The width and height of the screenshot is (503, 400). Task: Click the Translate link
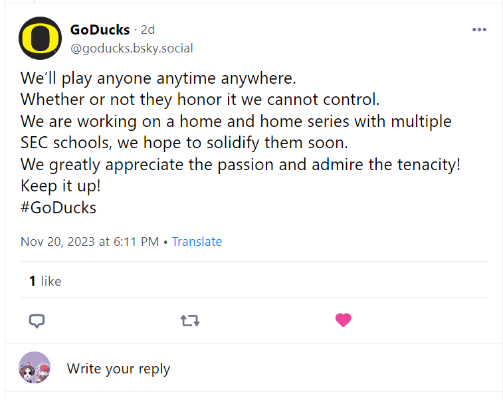[197, 242]
